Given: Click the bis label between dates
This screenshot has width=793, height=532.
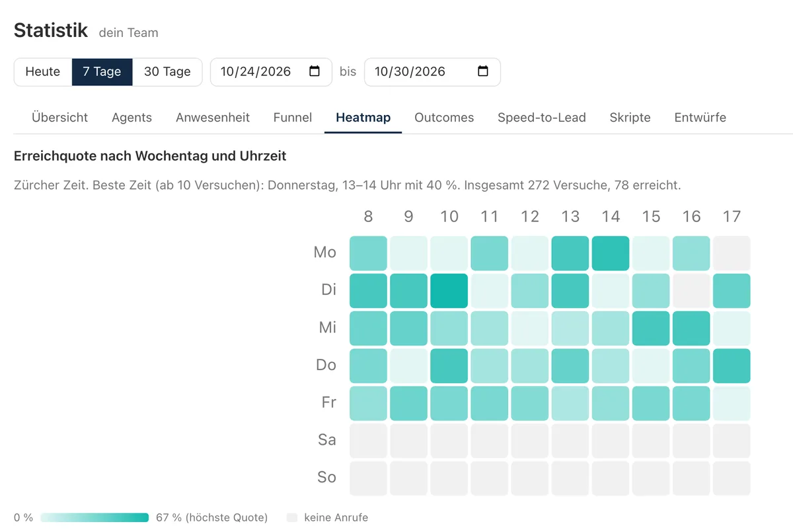Looking at the screenshot, I should [348, 72].
